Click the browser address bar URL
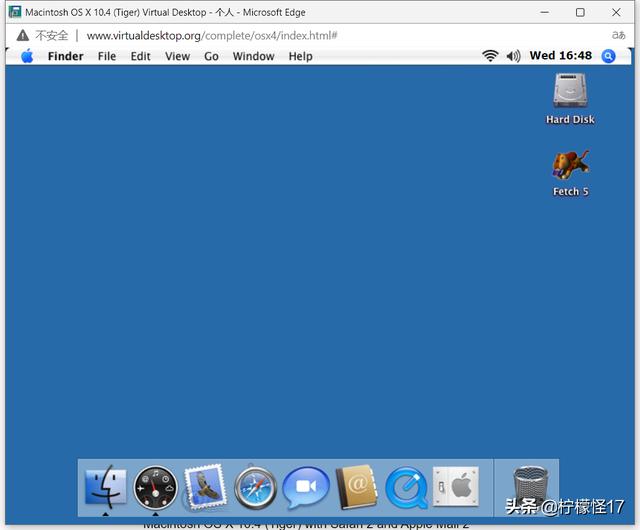 click(210, 35)
